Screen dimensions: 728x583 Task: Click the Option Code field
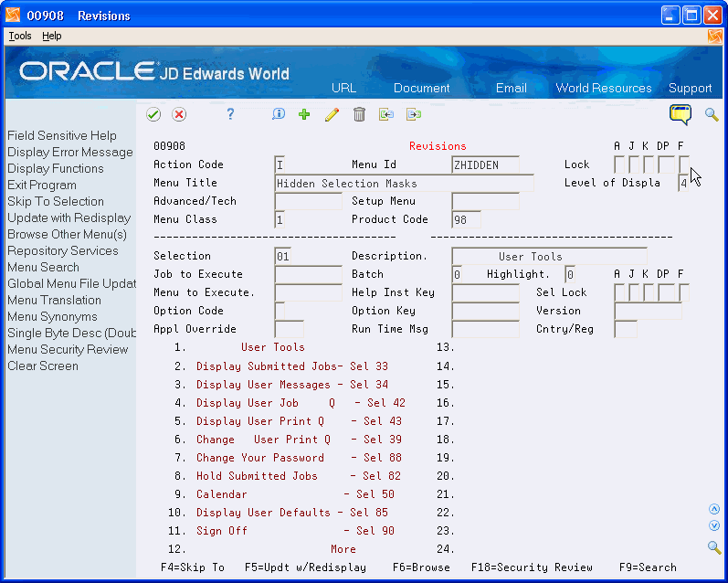(280, 311)
